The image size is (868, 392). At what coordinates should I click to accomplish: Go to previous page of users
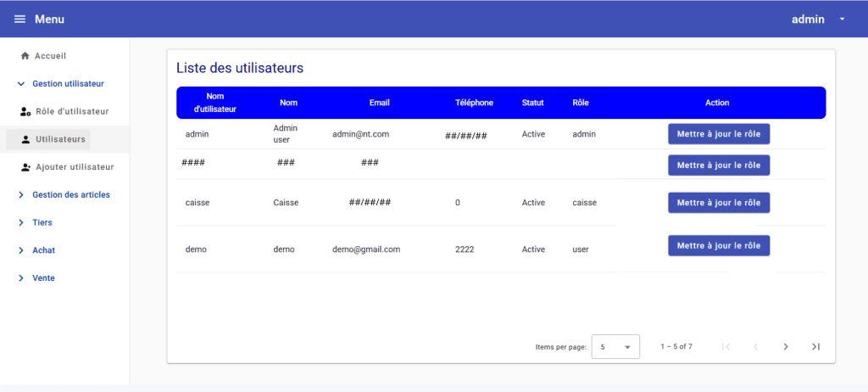pos(755,346)
